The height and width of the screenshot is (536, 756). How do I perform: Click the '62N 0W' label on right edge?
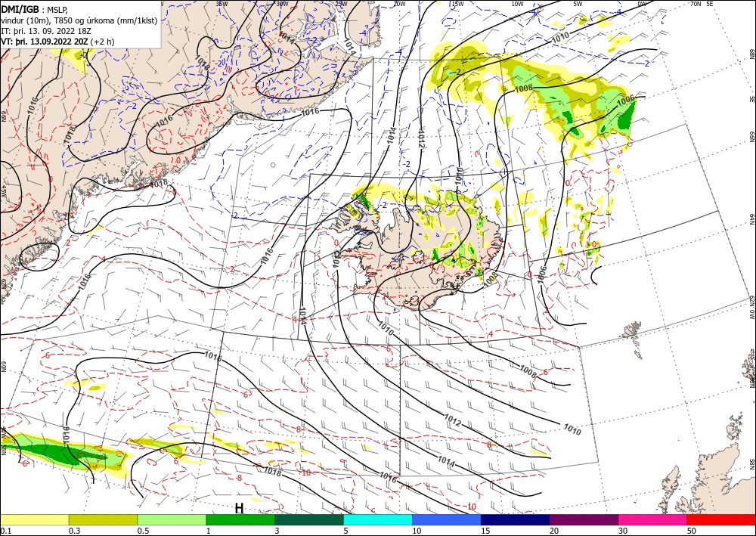coord(751,308)
